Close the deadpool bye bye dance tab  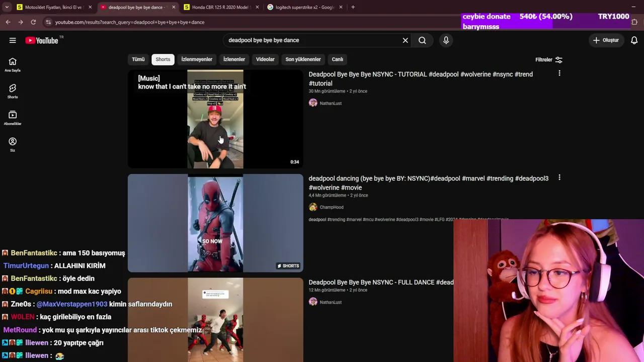coord(174,7)
